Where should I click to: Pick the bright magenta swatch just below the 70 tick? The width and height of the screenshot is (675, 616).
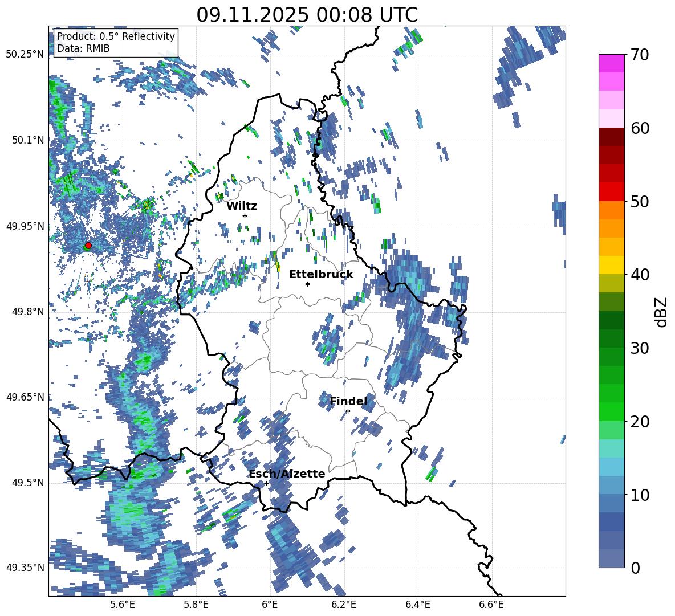click(x=611, y=64)
